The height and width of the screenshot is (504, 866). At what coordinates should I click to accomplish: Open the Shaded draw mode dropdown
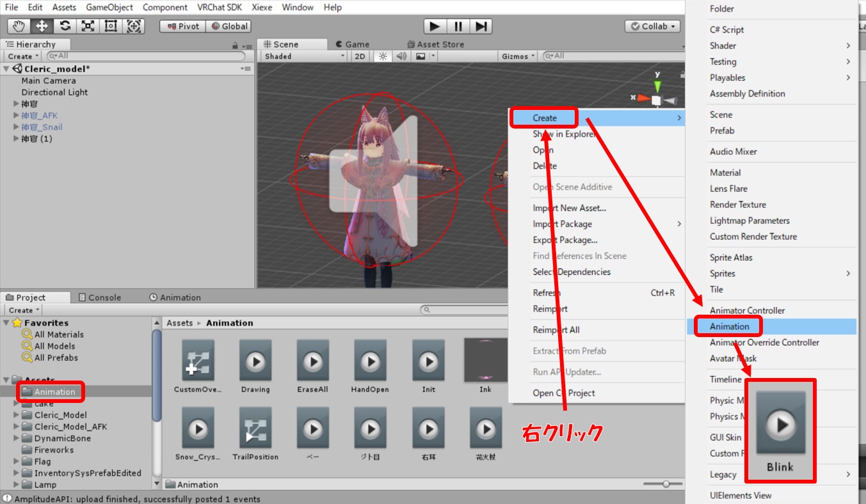(x=304, y=56)
